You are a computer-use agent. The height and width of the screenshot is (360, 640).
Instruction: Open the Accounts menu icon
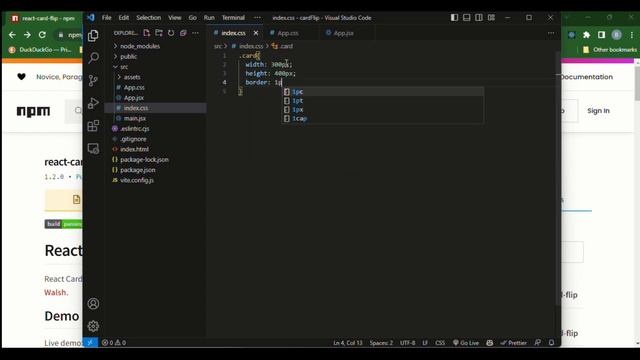pyautogui.click(x=93, y=304)
